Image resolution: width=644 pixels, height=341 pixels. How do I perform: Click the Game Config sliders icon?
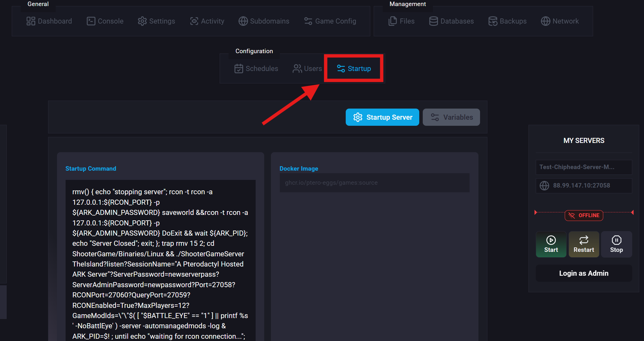tap(308, 21)
